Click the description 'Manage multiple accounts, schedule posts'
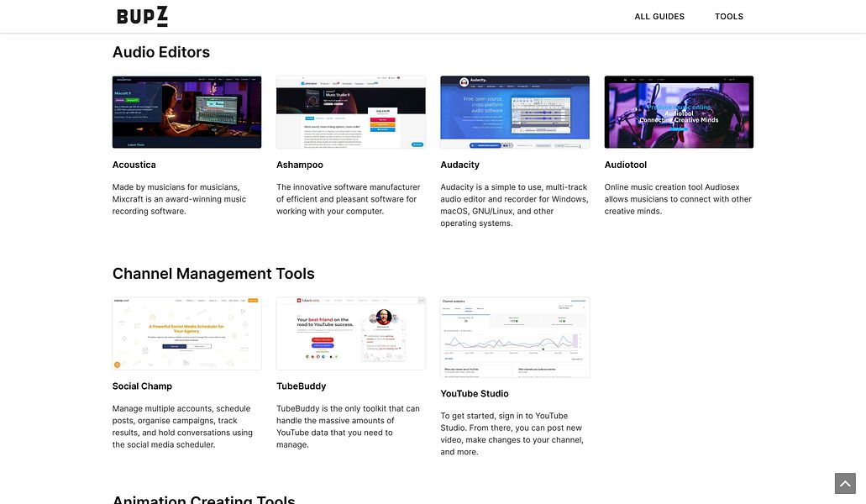Screen dimensions: 866x504 pos(183,426)
